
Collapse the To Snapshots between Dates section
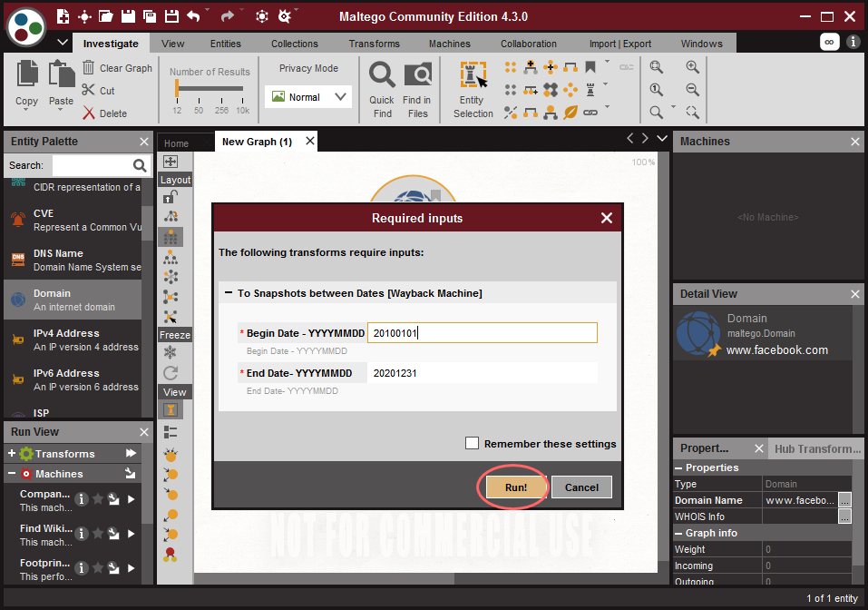point(228,293)
